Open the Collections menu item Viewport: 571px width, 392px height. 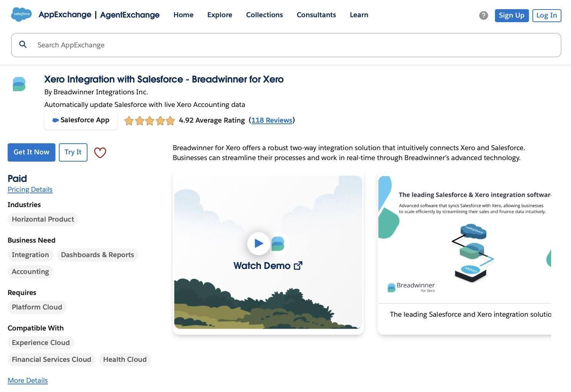(x=264, y=15)
